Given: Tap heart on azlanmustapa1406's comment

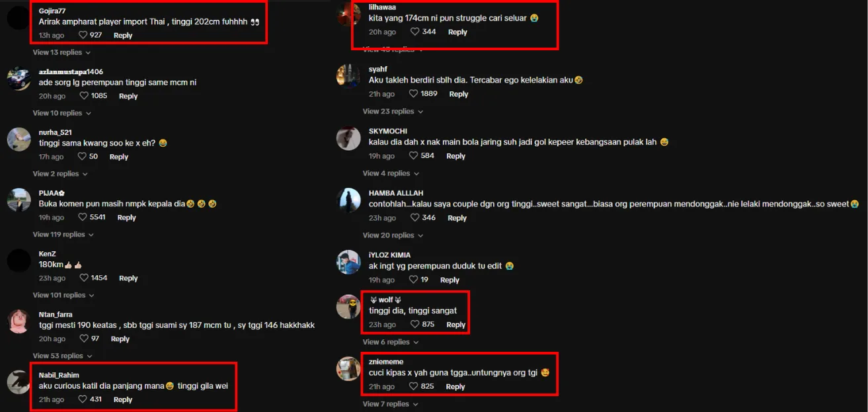Looking at the screenshot, I should pos(84,96).
